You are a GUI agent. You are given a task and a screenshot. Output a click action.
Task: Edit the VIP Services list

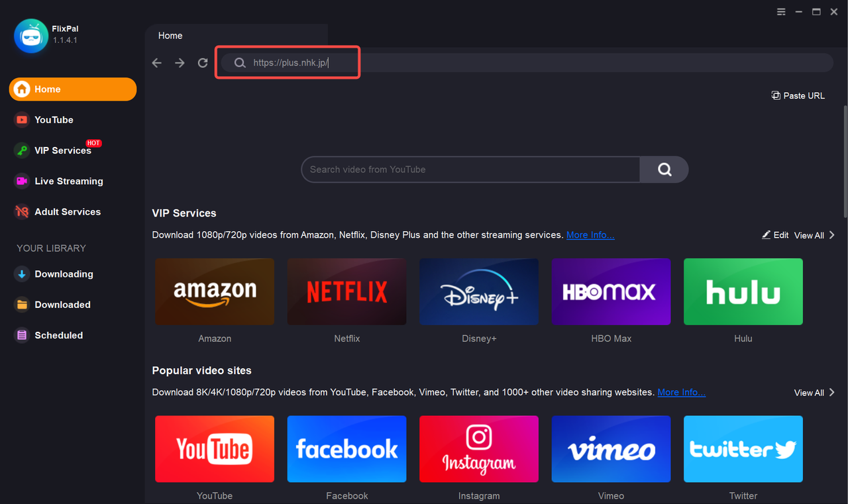point(775,235)
